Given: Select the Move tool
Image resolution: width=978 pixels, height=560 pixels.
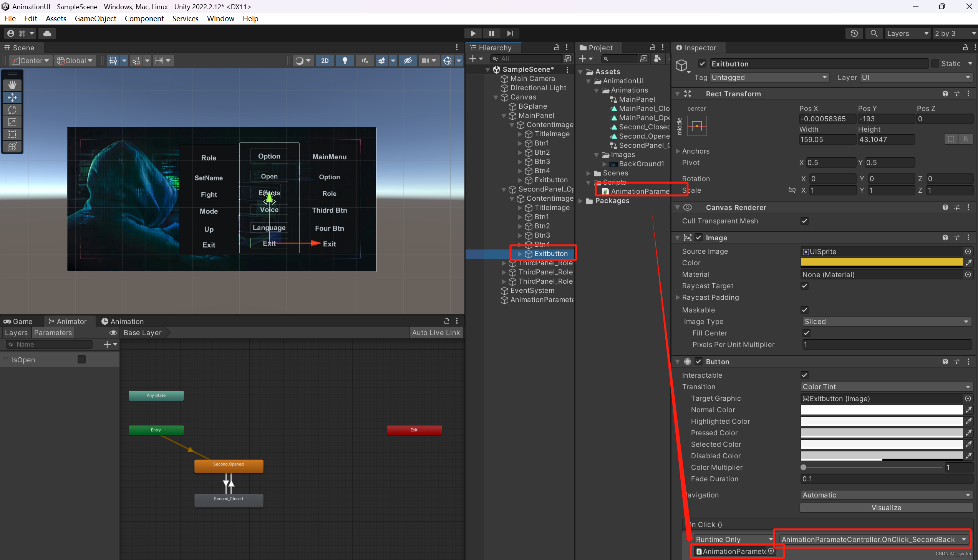Looking at the screenshot, I should tap(12, 97).
